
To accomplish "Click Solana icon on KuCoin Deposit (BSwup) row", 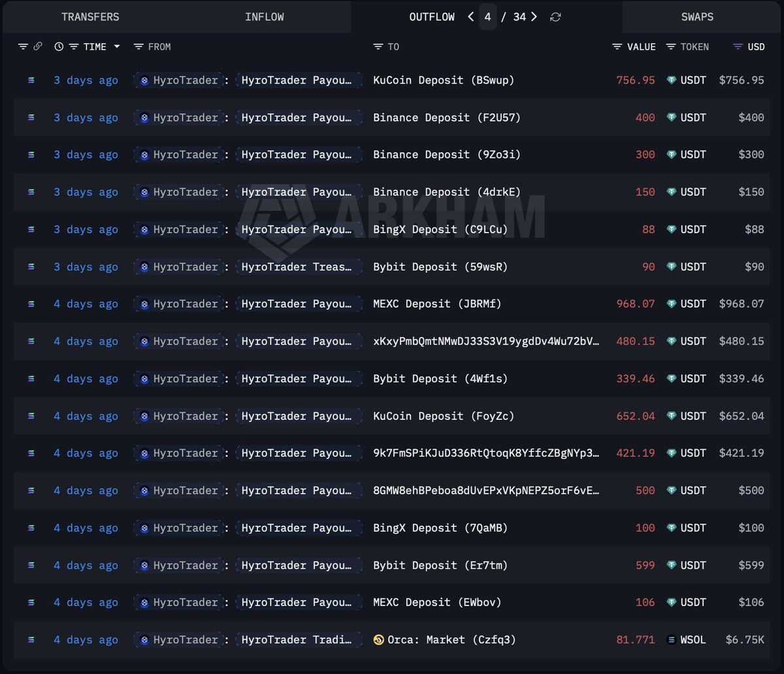I will point(31,80).
